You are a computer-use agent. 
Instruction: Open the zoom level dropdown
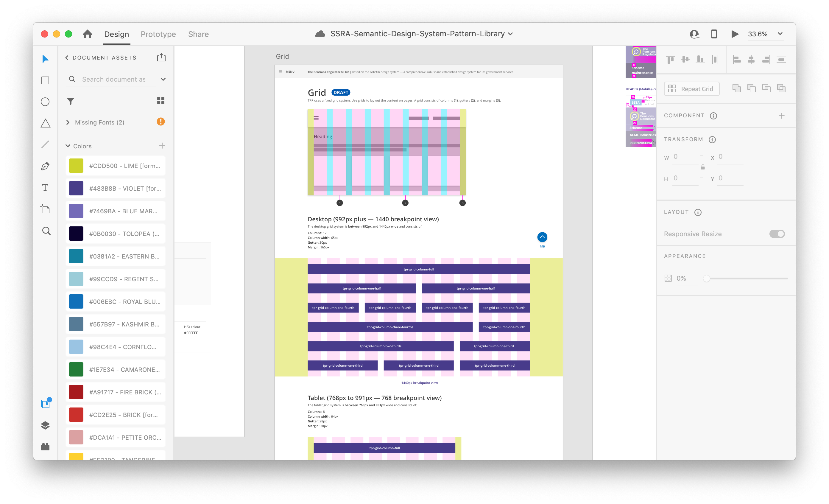[x=780, y=34]
